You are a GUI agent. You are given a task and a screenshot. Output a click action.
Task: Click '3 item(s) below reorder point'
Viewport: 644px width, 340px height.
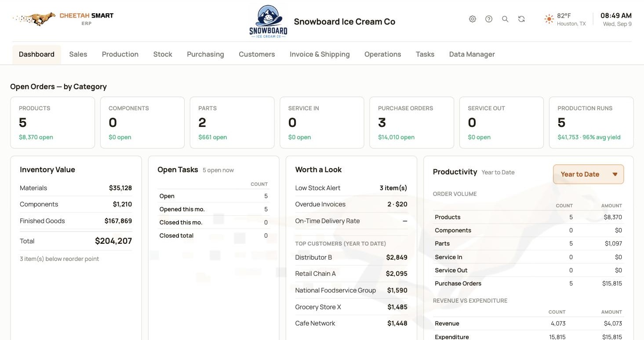click(x=59, y=259)
